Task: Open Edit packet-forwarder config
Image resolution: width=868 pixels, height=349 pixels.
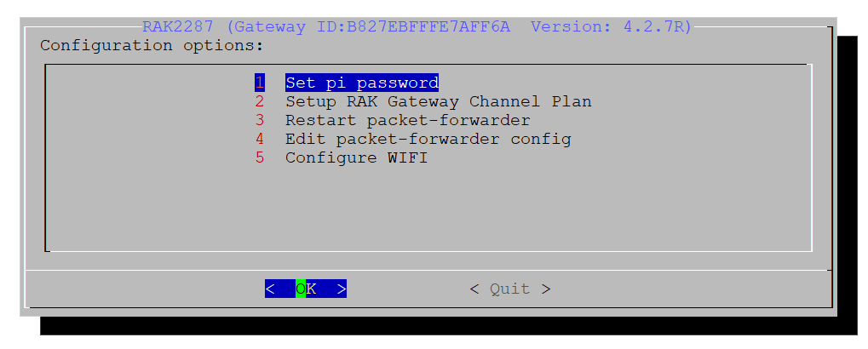Action: [428, 139]
